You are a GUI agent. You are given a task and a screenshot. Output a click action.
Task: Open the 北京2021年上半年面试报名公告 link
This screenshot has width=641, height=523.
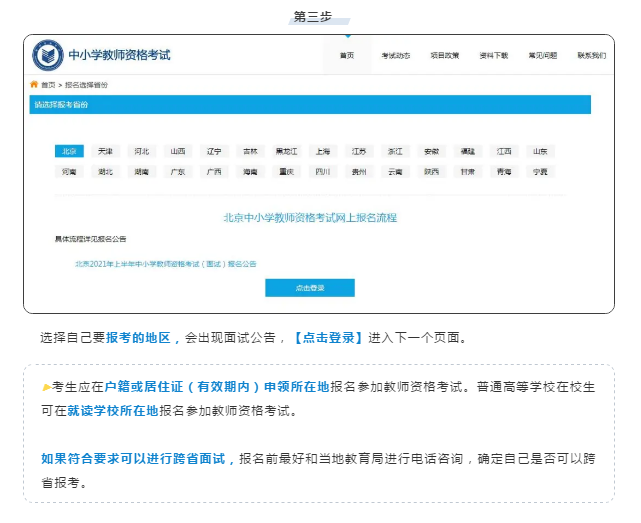point(165,264)
